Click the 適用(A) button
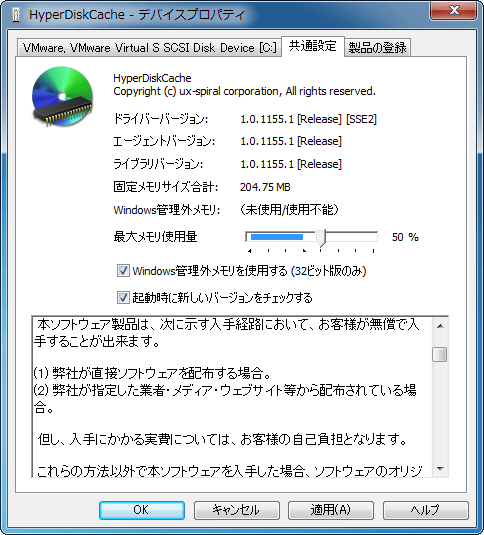 click(x=331, y=510)
